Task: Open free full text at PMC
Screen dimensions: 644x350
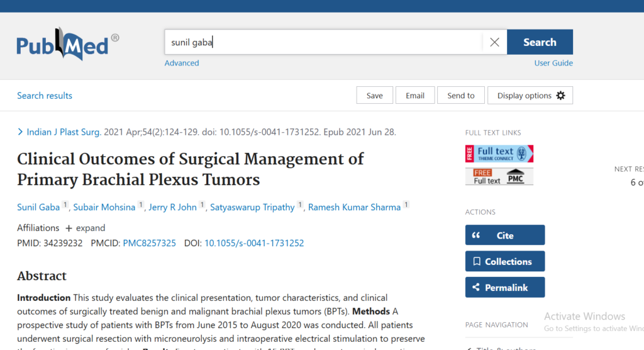Action: [x=499, y=177]
